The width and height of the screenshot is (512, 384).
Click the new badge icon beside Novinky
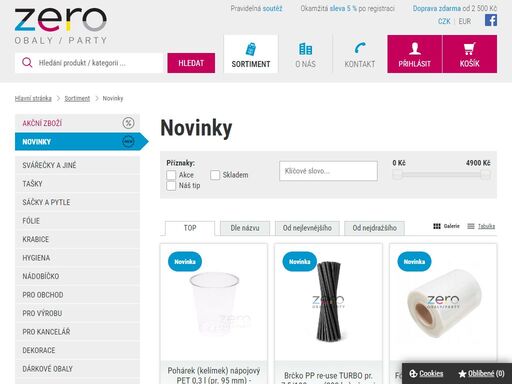128,142
